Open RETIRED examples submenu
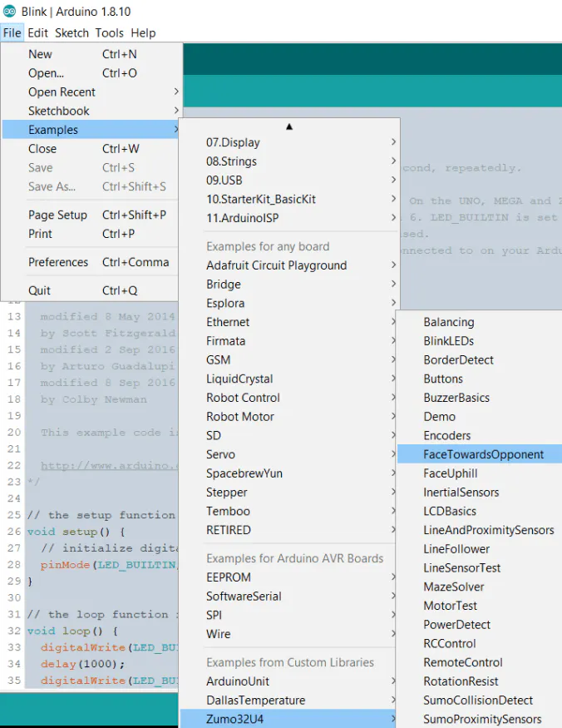Image resolution: width=562 pixels, height=728 pixels. (x=288, y=530)
